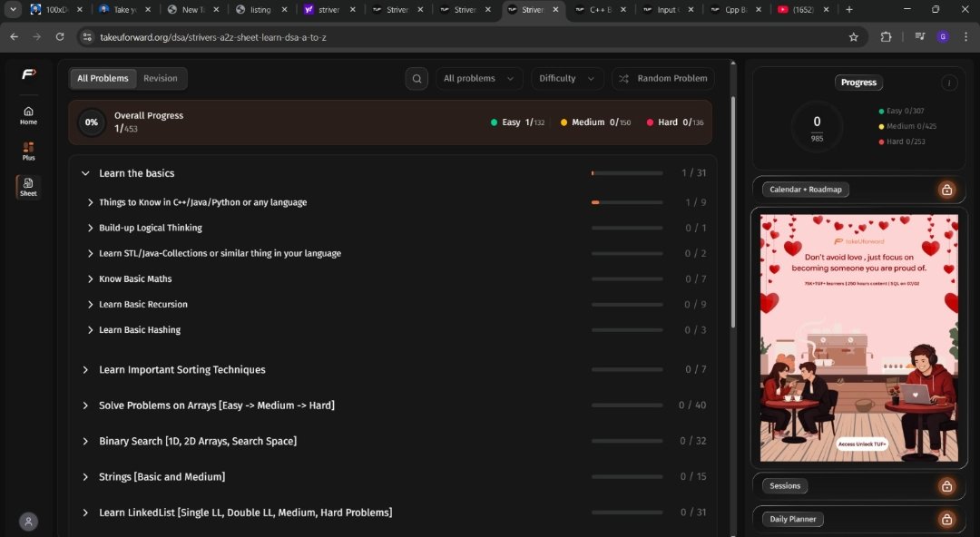Expand Learn LinkedList section
The height and width of the screenshot is (537, 980).
pyautogui.click(x=85, y=513)
